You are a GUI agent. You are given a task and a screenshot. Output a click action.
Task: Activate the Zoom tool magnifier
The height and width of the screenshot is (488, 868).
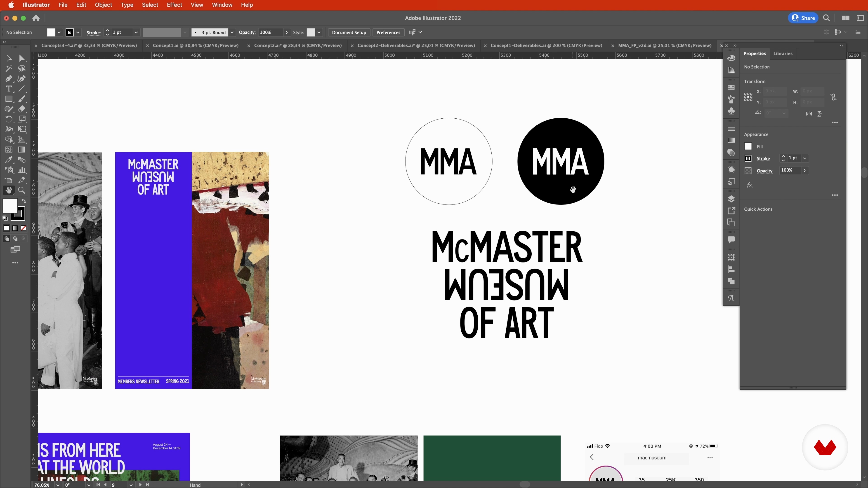click(22, 190)
